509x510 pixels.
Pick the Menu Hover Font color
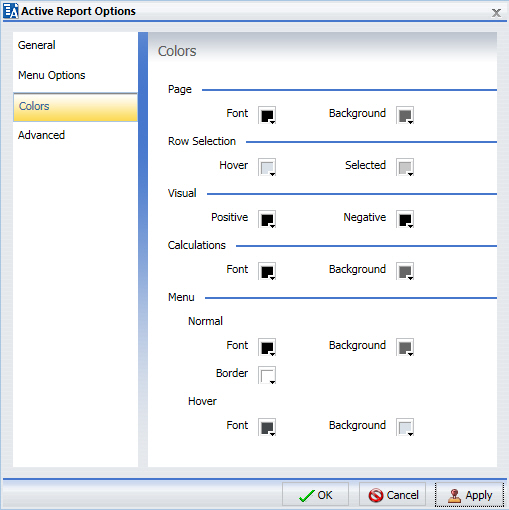[x=267, y=427]
